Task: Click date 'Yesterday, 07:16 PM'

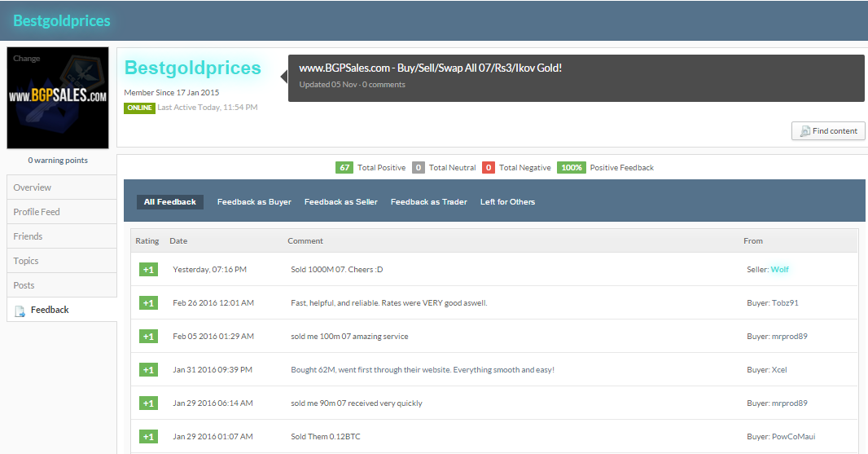Action: click(x=209, y=270)
